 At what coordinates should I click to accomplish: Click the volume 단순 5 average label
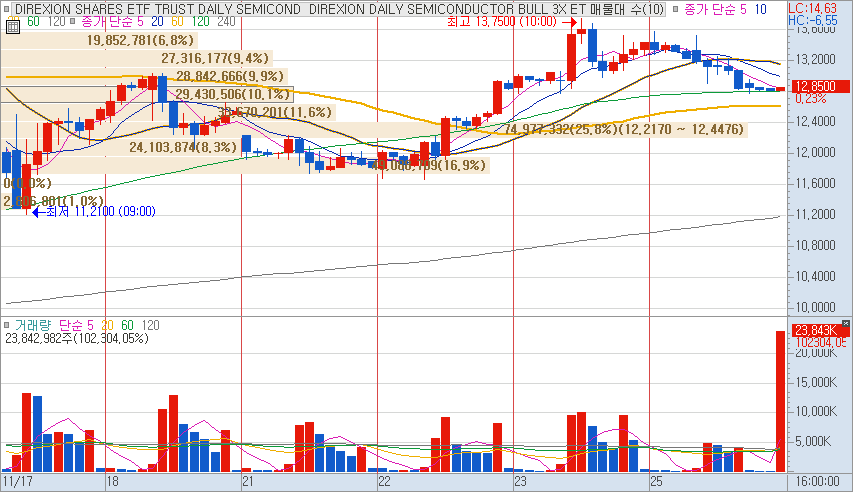pyautogui.click(x=76, y=325)
